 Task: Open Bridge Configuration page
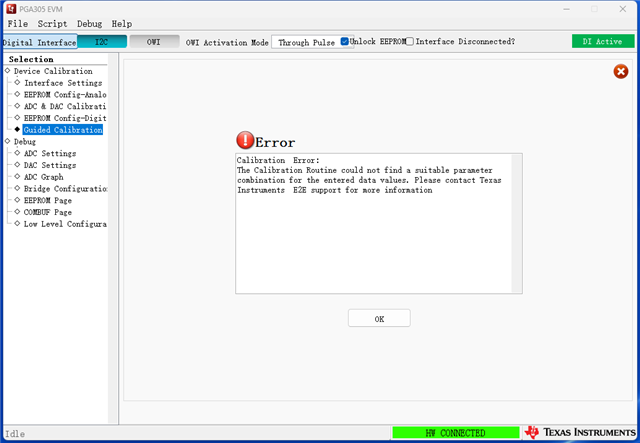point(66,189)
